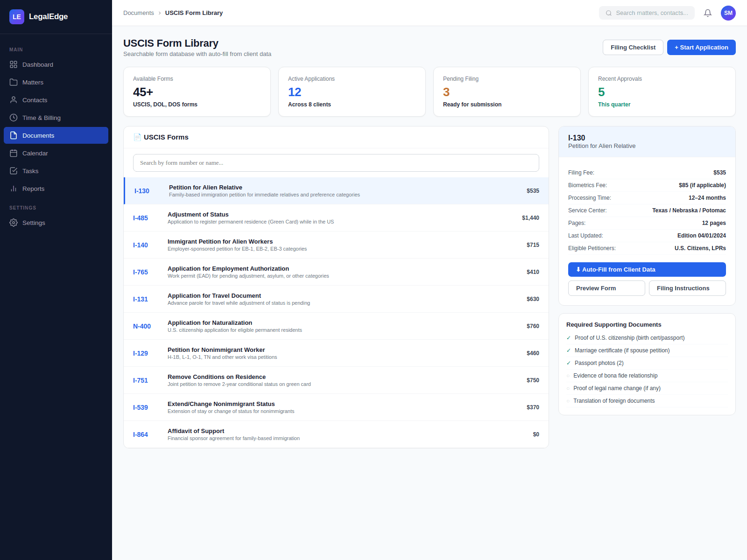
Task: Open notifications bell icon
Action: click(708, 13)
